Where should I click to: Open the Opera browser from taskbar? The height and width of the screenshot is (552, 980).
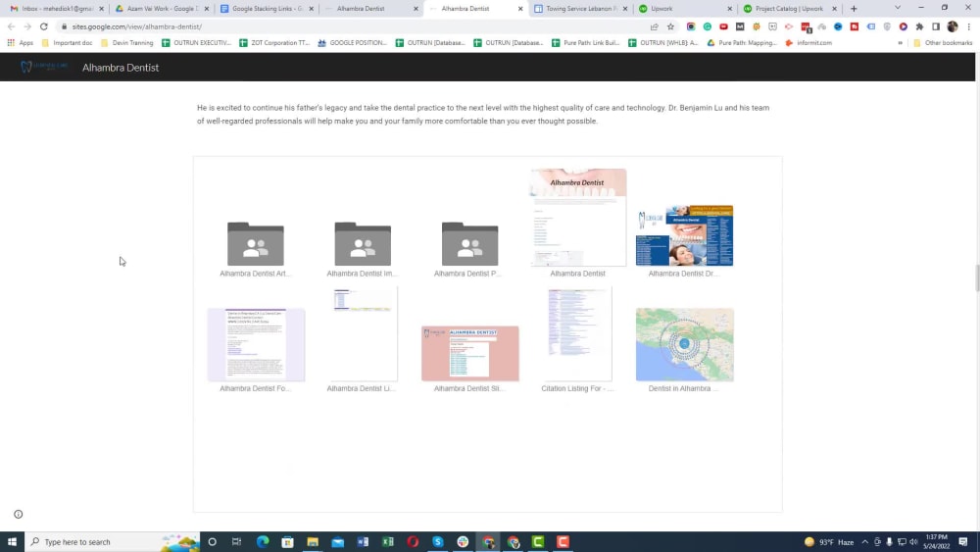coord(413,541)
